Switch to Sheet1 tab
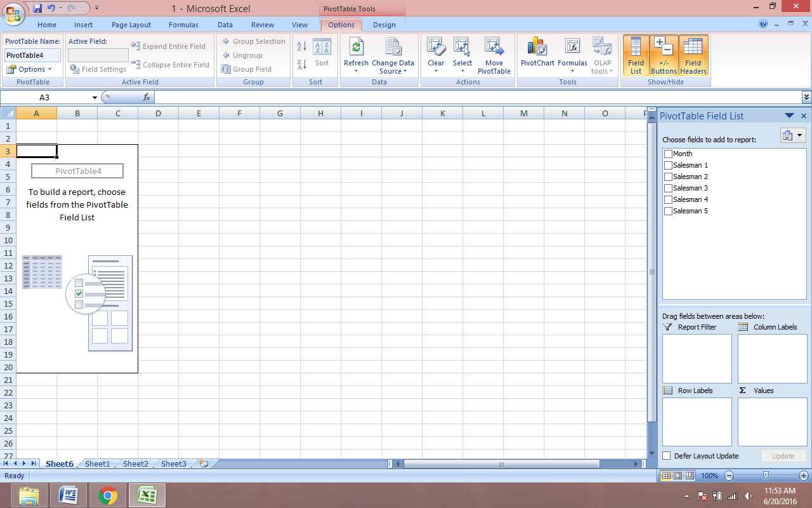This screenshot has height=508, width=812. (x=97, y=464)
